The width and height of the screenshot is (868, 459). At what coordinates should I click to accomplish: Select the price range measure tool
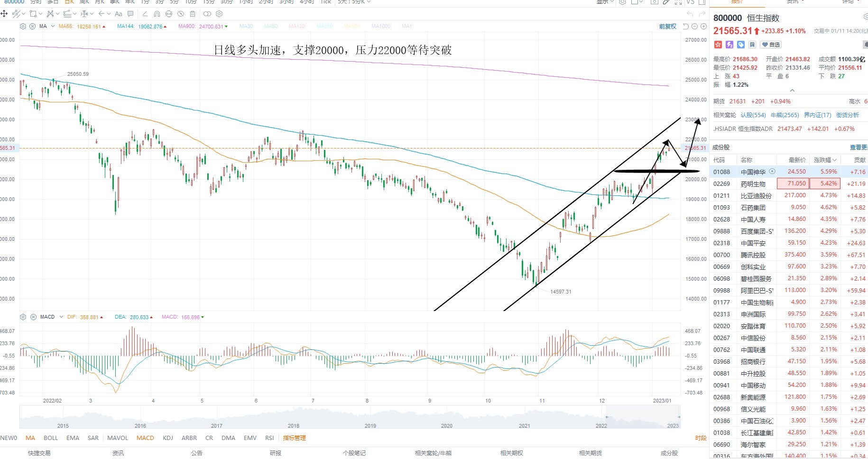coord(84,14)
